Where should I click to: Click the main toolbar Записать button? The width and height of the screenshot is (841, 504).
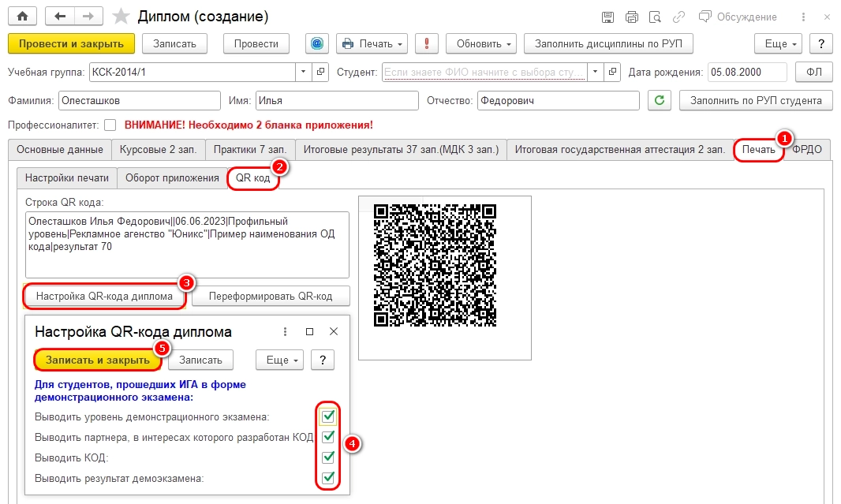click(174, 43)
